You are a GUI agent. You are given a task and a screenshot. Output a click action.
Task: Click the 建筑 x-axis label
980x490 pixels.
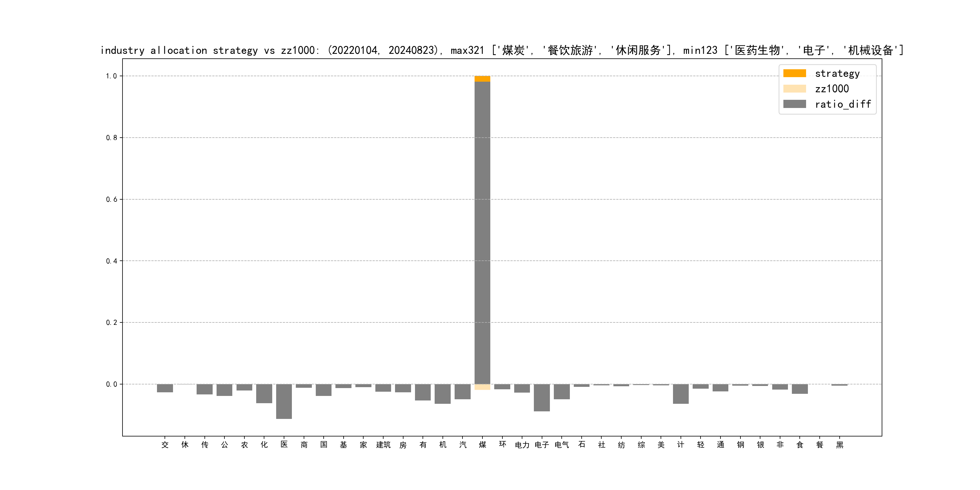(x=383, y=445)
